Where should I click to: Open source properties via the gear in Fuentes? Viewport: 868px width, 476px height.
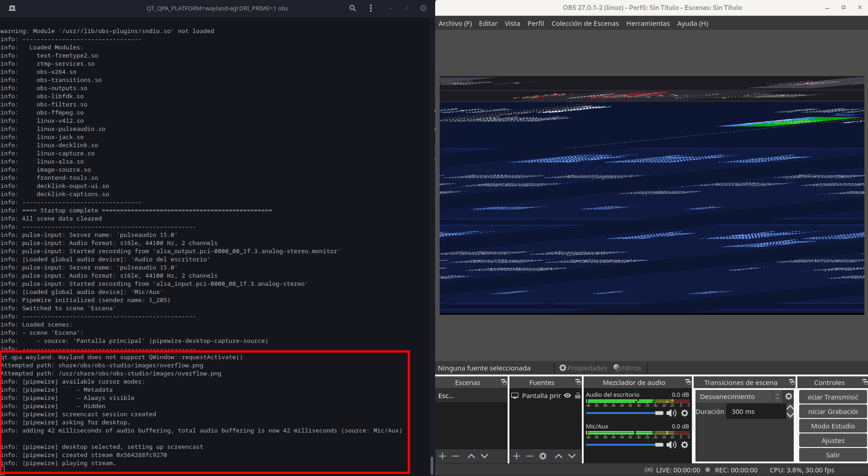543,456
